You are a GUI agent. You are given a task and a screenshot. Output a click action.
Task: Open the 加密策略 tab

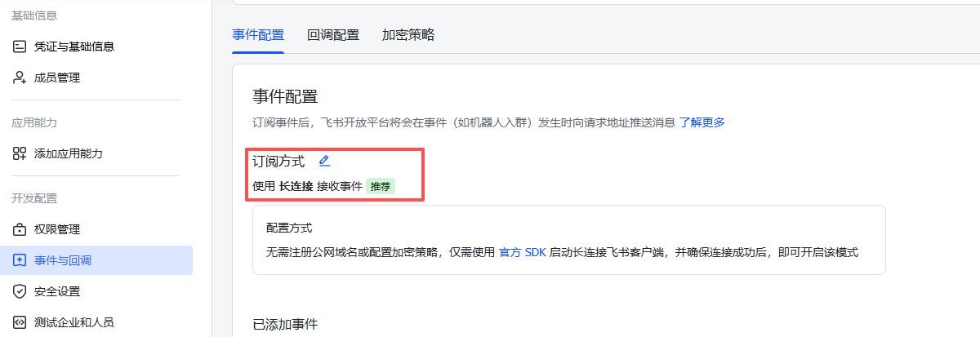(408, 35)
